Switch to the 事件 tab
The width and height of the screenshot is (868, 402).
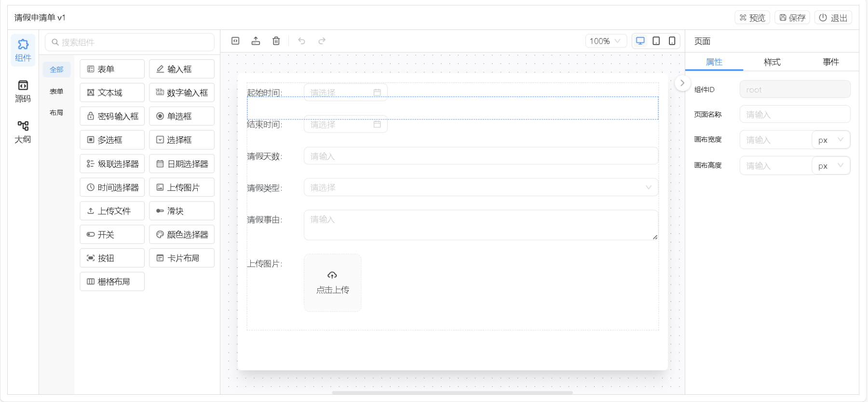pos(830,62)
